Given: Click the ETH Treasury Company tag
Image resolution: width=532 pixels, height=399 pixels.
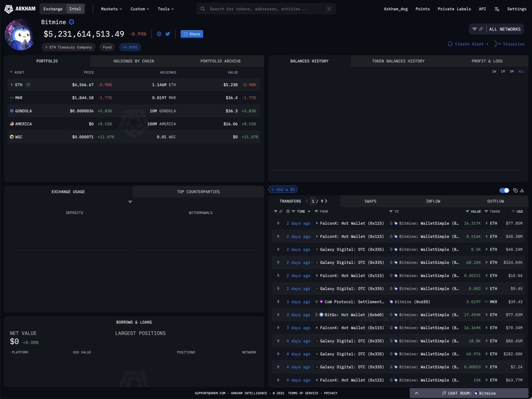Looking at the screenshot, I should pos(68,47).
